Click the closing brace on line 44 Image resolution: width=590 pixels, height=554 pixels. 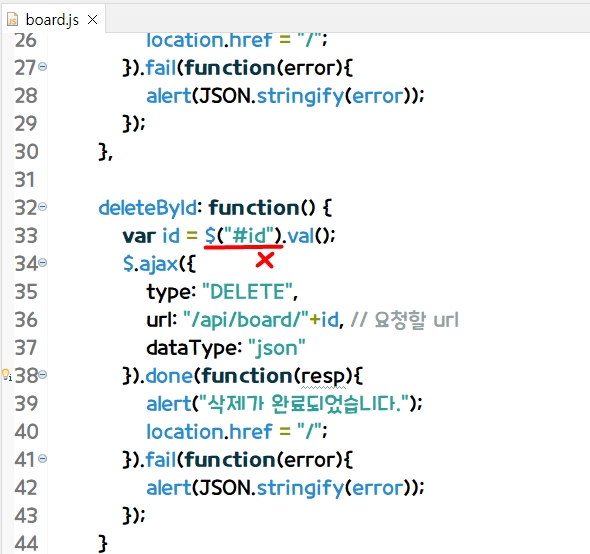pyautogui.click(x=103, y=544)
